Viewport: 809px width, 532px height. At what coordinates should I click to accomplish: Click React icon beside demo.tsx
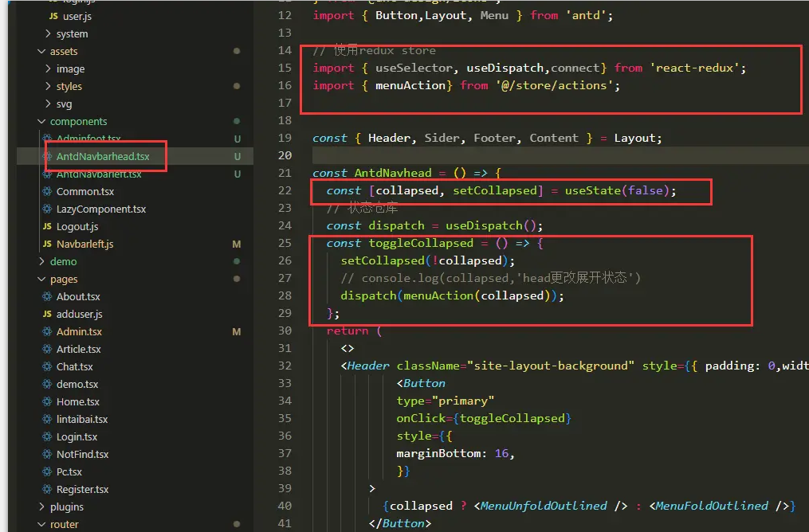coord(48,385)
